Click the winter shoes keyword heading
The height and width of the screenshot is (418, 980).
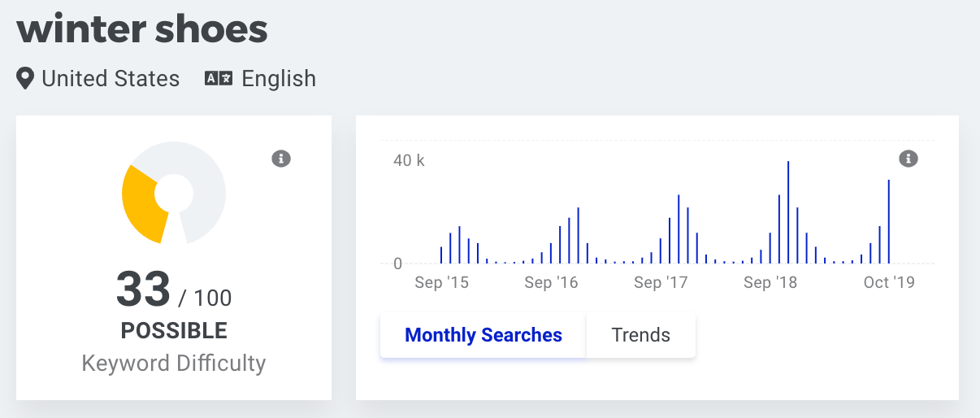coord(142,28)
